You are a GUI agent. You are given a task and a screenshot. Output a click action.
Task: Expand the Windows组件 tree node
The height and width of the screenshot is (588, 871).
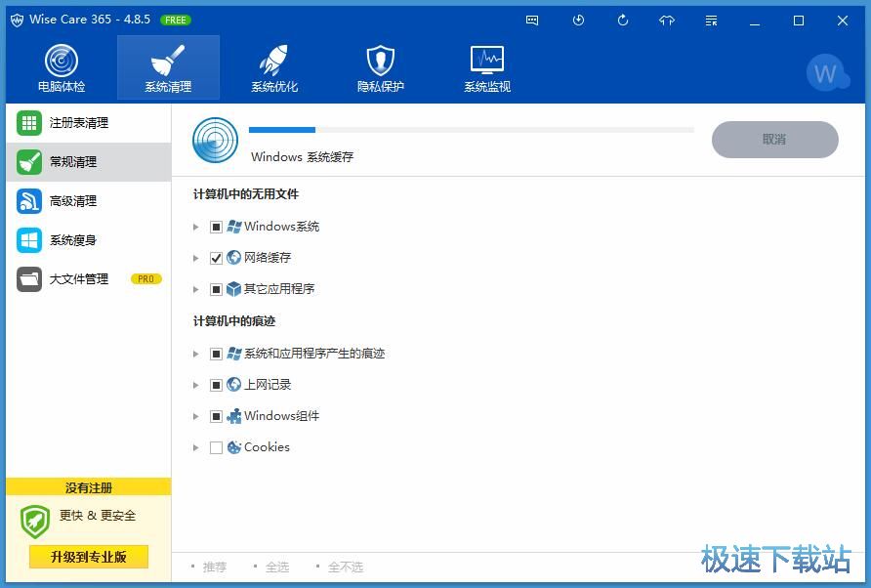(x=195, y=416)
